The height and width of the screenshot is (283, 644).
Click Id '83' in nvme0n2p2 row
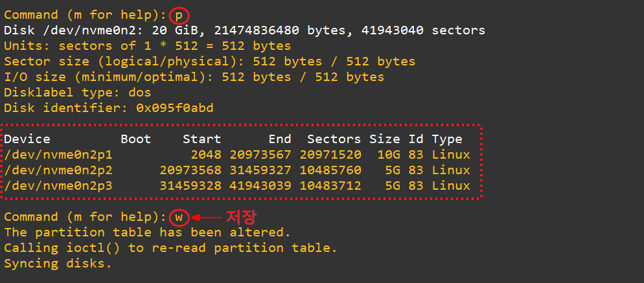[416, 170]
